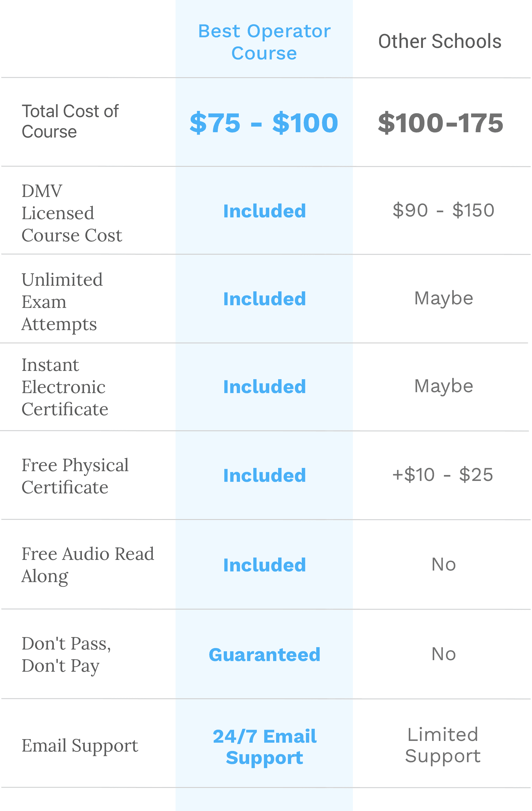Image resolution: width=532 pixels, height=811 pixels.
Task: Select the $75 - $100 price text
Action: click(x=264, y=123)
